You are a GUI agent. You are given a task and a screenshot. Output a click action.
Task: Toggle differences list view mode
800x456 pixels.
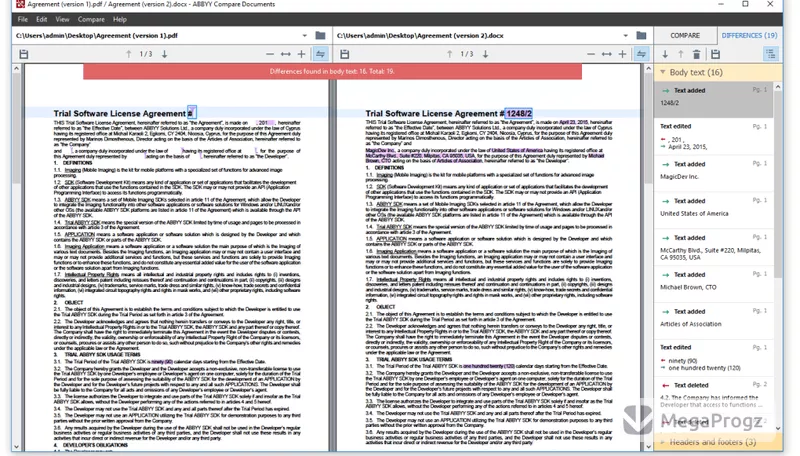click(x=770, y=54)
